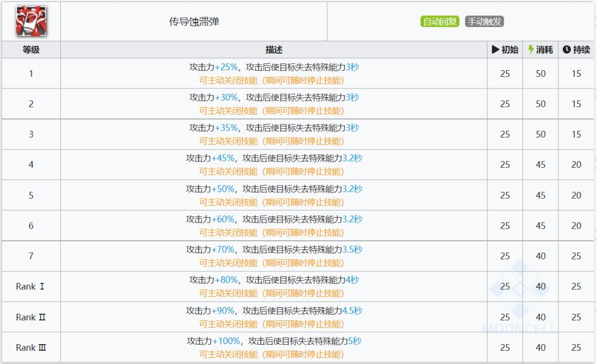
Task: Click the 等级 column header
Action: coord(30,49)
